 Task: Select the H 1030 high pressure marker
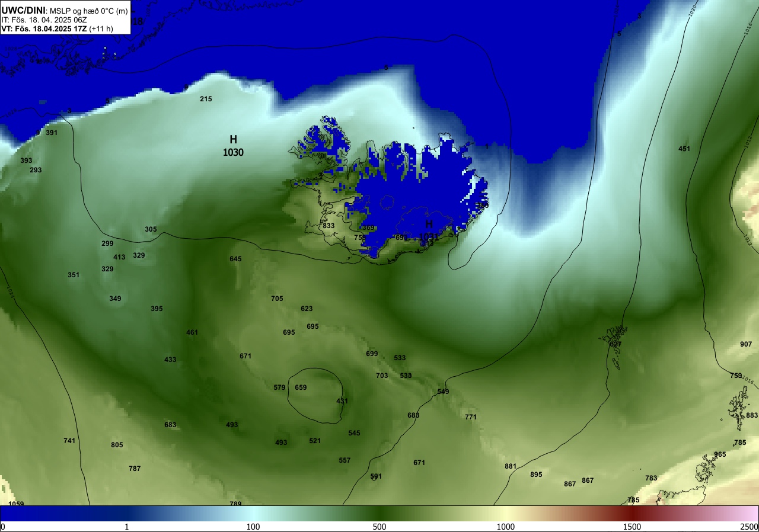(234, 146)
